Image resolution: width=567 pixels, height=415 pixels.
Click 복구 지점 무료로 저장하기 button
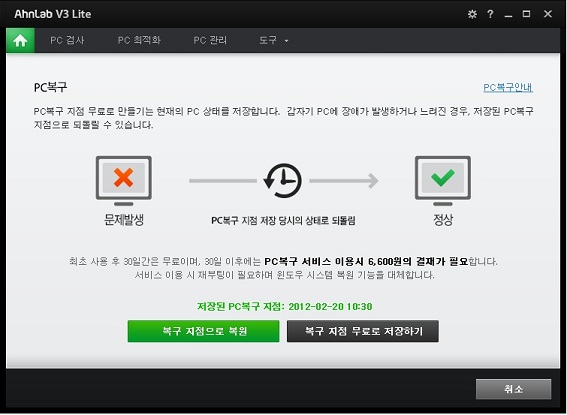click(363, 331)
